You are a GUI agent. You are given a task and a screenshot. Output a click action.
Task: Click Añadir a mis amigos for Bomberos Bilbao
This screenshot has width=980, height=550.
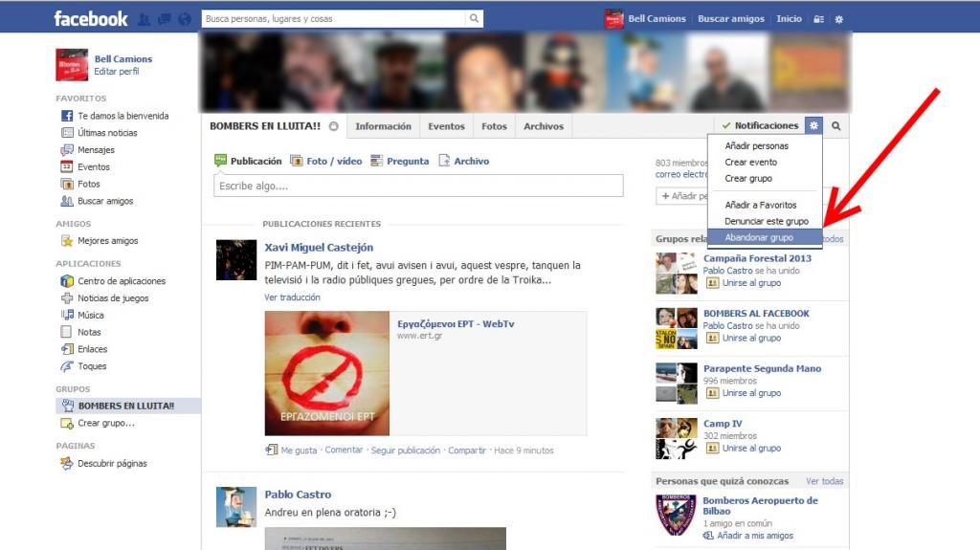point(755,536)
